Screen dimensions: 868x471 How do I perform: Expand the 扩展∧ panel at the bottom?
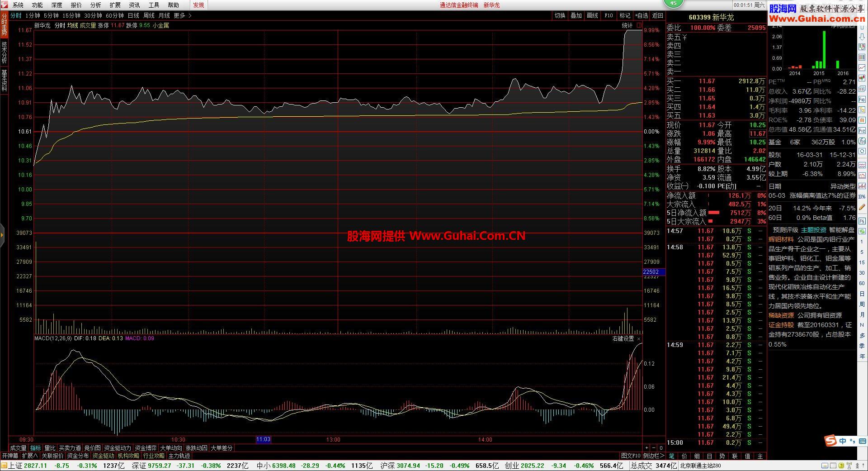click(30, 456)
